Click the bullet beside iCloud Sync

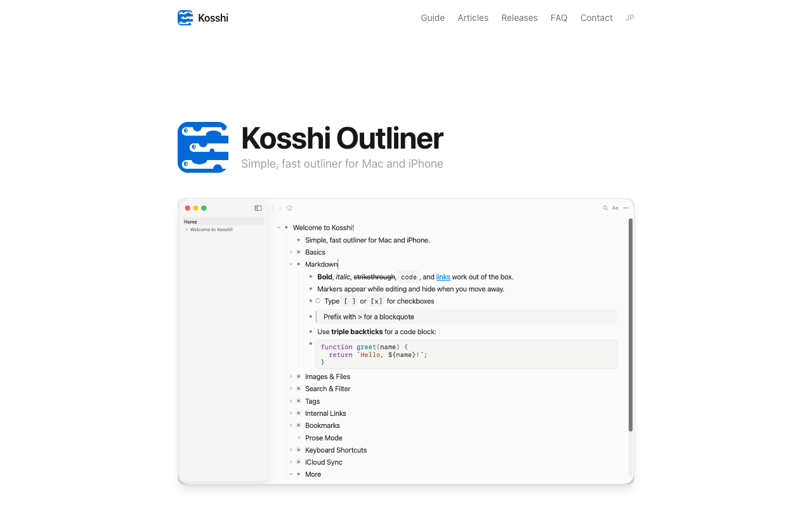tap(299, 462)
